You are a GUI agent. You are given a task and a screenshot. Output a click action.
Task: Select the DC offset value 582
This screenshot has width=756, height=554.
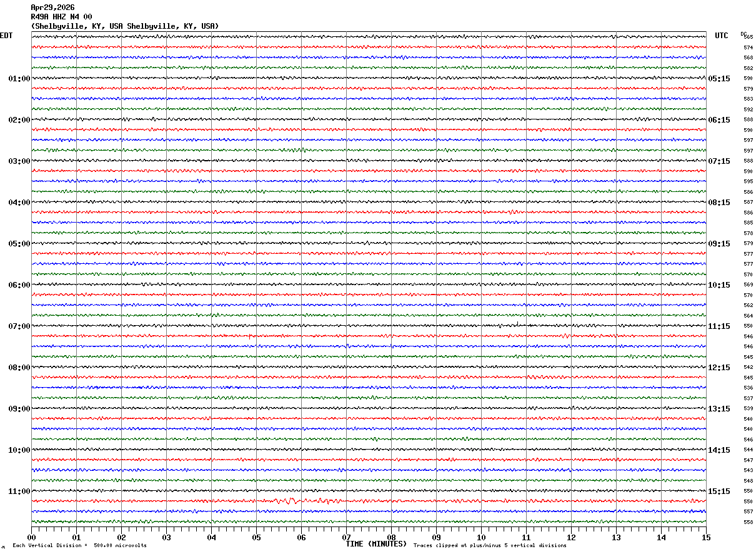point(748,68)
